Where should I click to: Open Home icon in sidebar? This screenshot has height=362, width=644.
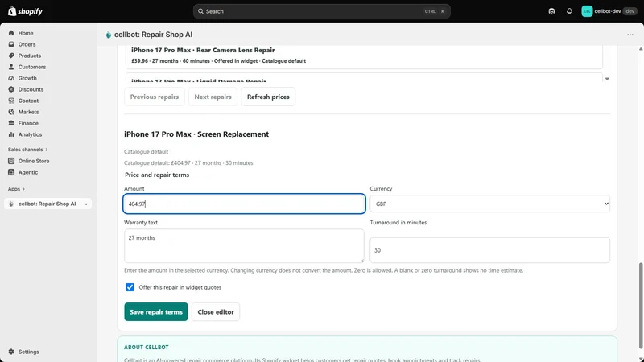pos(11,33)
